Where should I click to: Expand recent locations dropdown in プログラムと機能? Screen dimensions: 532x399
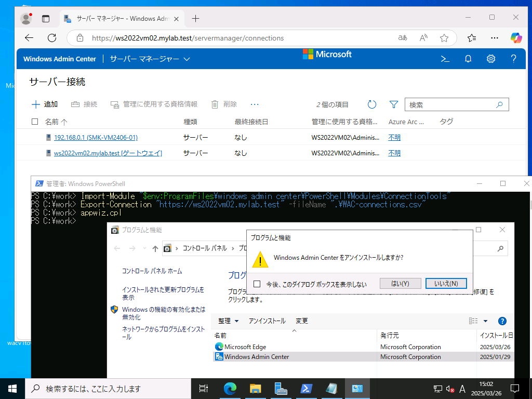[145, 249]
